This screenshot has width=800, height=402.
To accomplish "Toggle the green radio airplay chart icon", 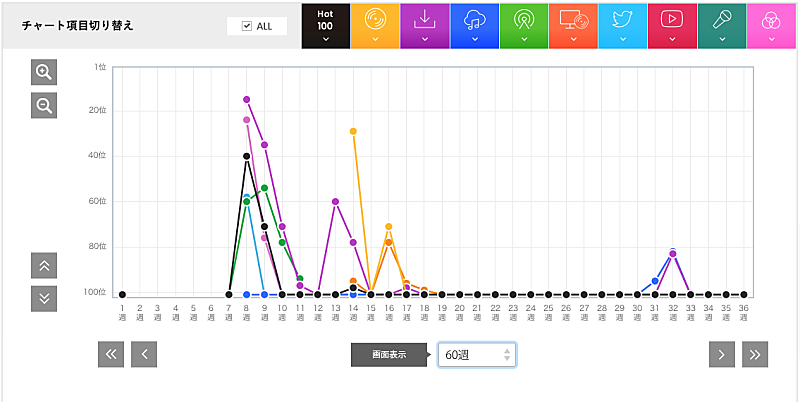I will (x=523, y=25).
